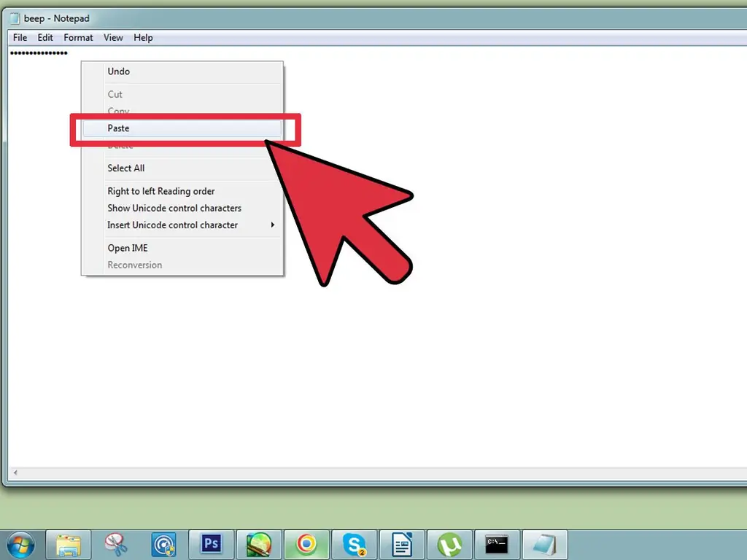The height and width of the screenshot is (560, 747).
Task: Switch to the Command Prompt taskbar icon
Action: [x=497, y=544]
